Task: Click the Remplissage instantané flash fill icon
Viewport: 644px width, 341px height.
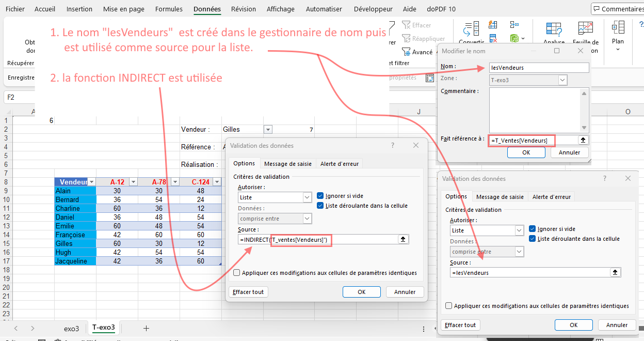Action: pyautogui.click(x=493, y=25)
